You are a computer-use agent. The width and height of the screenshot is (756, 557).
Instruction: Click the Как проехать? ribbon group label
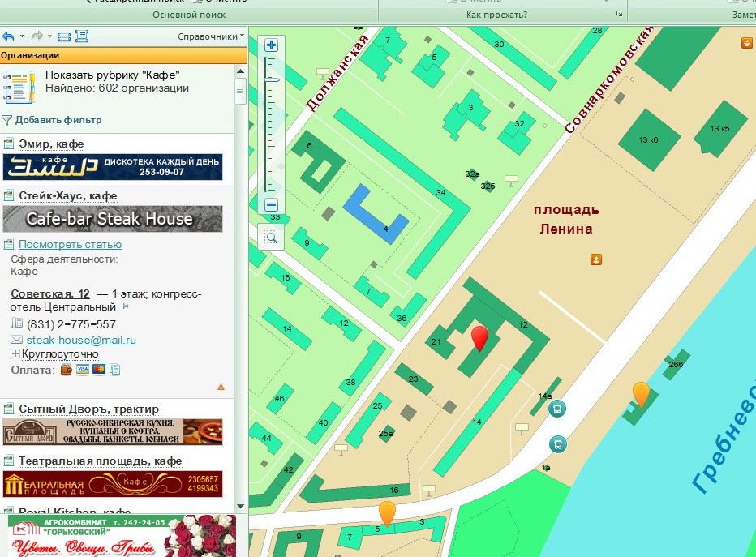pos(496,15)
